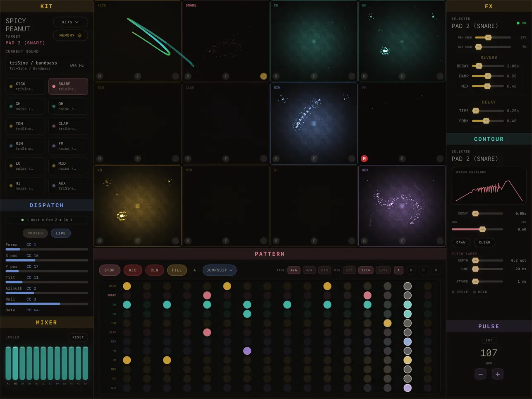Enable the HOLD option in Contour

(x=480, y=292)
